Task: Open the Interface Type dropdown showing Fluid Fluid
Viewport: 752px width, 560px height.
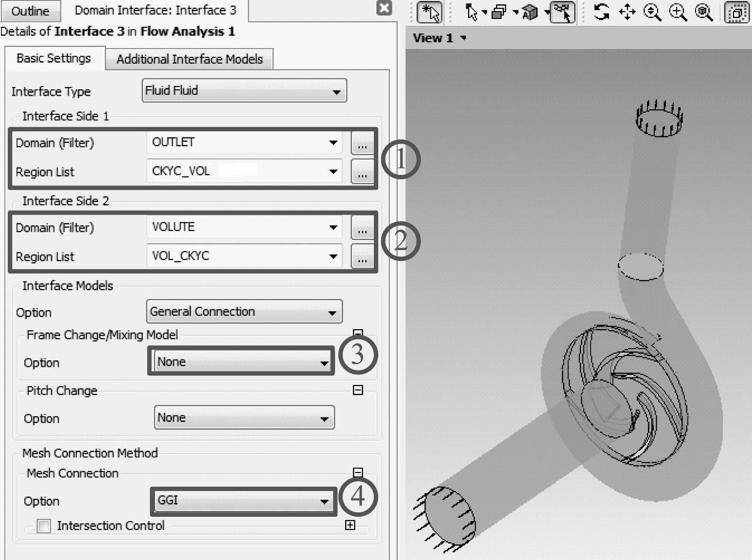Action: coord(245,91)
